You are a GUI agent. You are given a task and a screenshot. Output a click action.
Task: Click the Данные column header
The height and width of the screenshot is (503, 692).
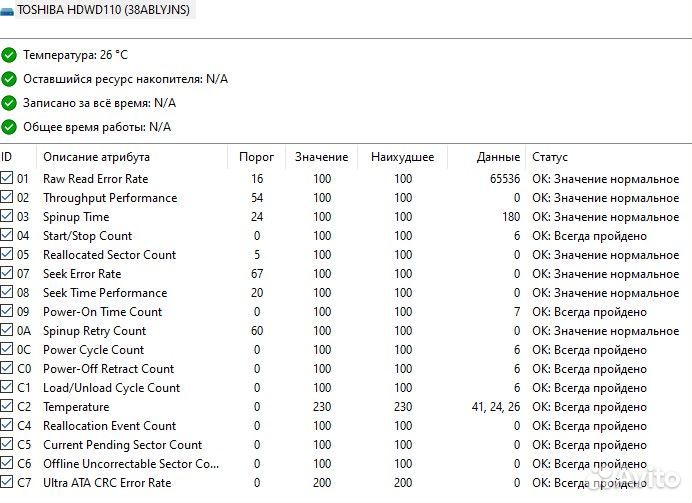[498, 157]
